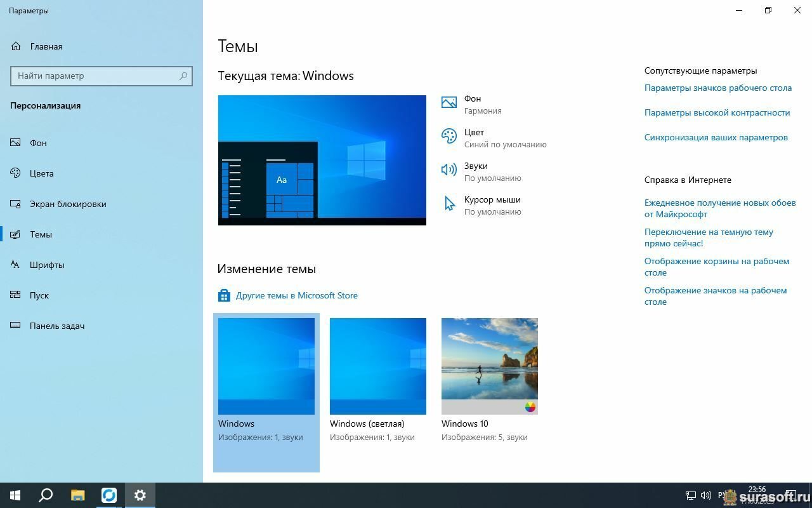
Task: Close the Параметры window
Action: pyautogui.click(x=797, y=10)
